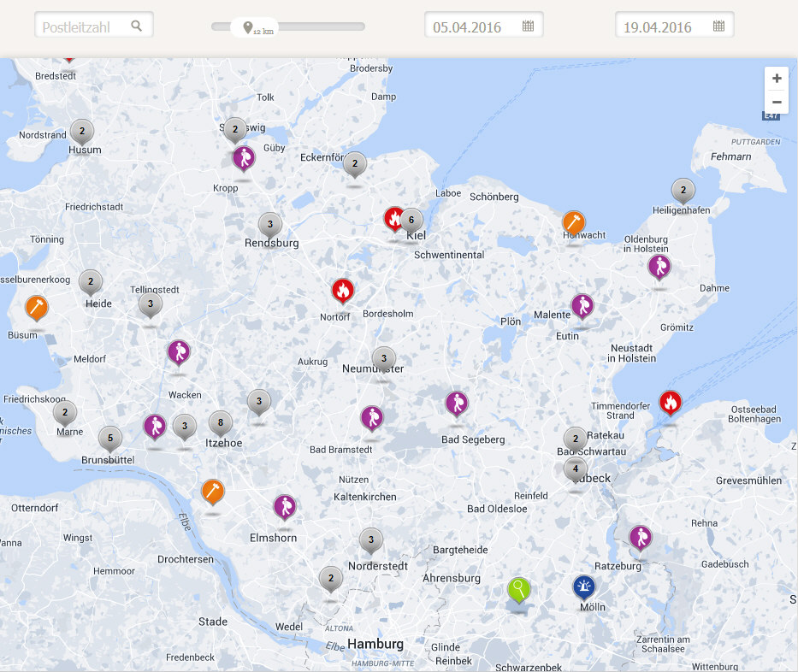
Task: Open calendar picker for 05.04.2016 date
Action: (528, 27)
